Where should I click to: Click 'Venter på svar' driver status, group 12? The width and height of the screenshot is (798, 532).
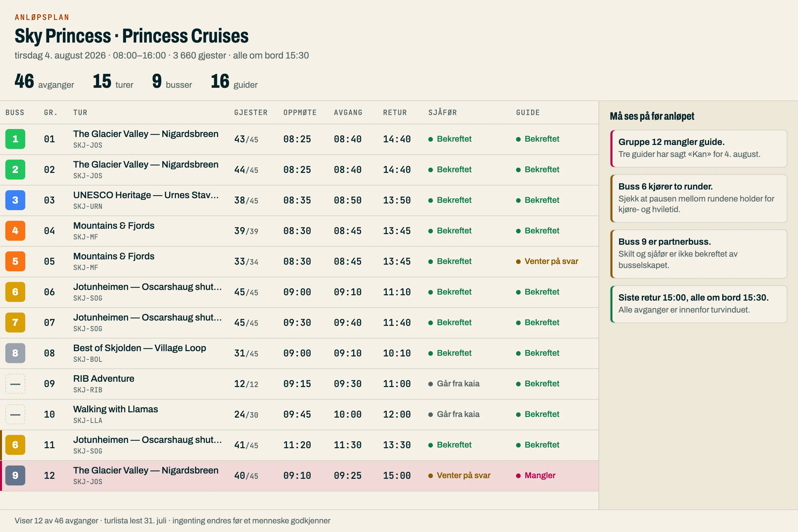pos(460,475)
